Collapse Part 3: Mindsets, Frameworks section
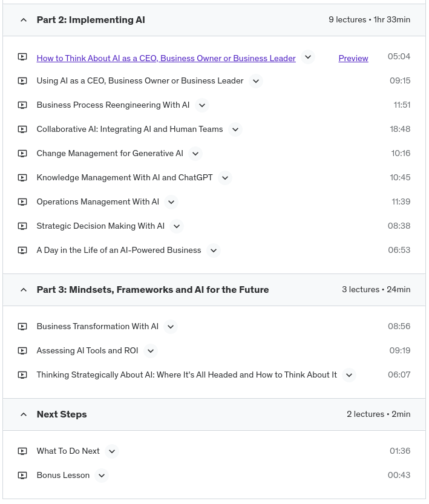Viewport: 429px width, 504px height. coord(24,290)
